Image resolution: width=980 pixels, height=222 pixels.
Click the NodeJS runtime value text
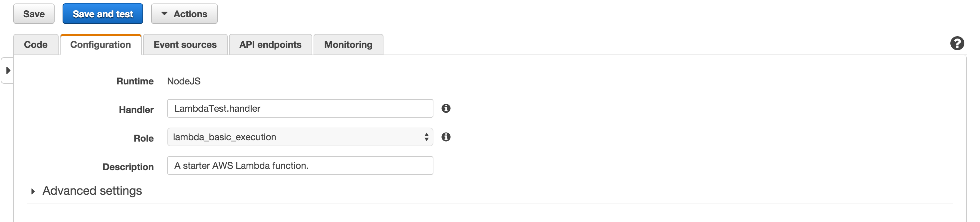click(x=184, y=81)
